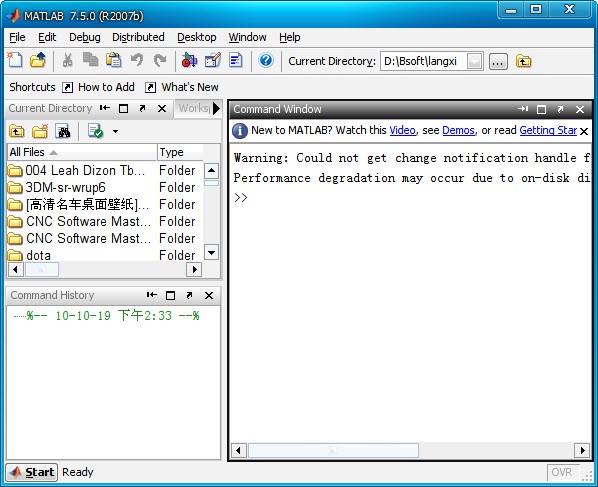598x487 pixels.
Task: Expand hidden tabs arrow beside Workspace
Action: pos(216,108)
